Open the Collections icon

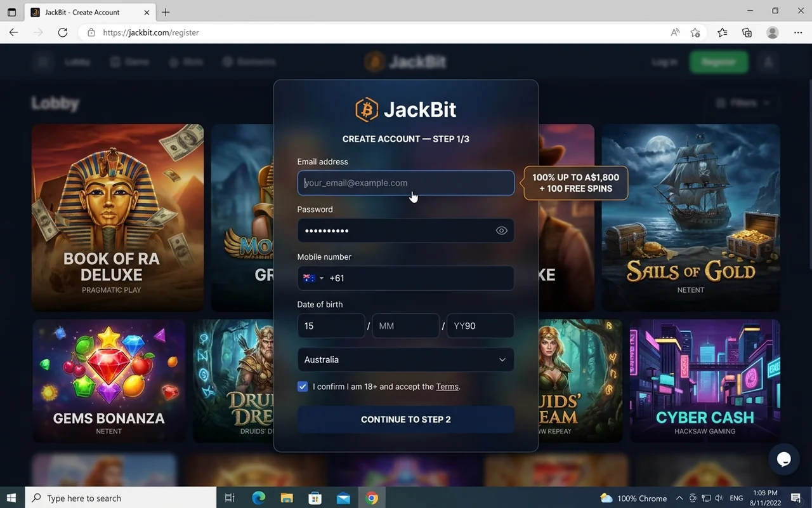point(747,32)
